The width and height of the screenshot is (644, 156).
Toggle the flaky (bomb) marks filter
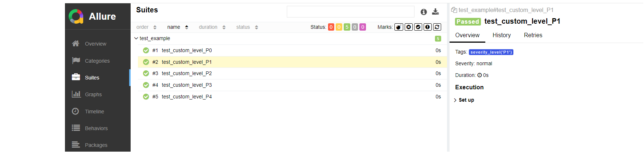click(399, 27)
